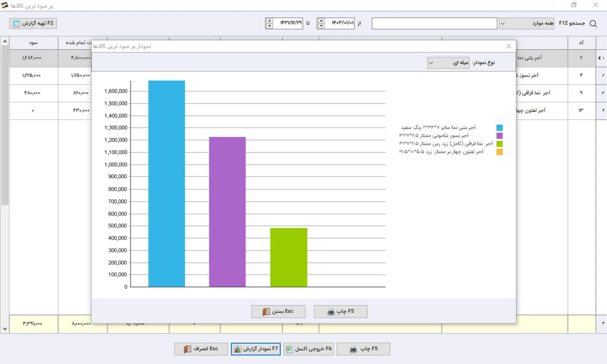This screenshot has height=364, width=607.
Task: Print the chart using dialog's F5 چاپ
Action: pyautogui.click(x=340, y=312)
